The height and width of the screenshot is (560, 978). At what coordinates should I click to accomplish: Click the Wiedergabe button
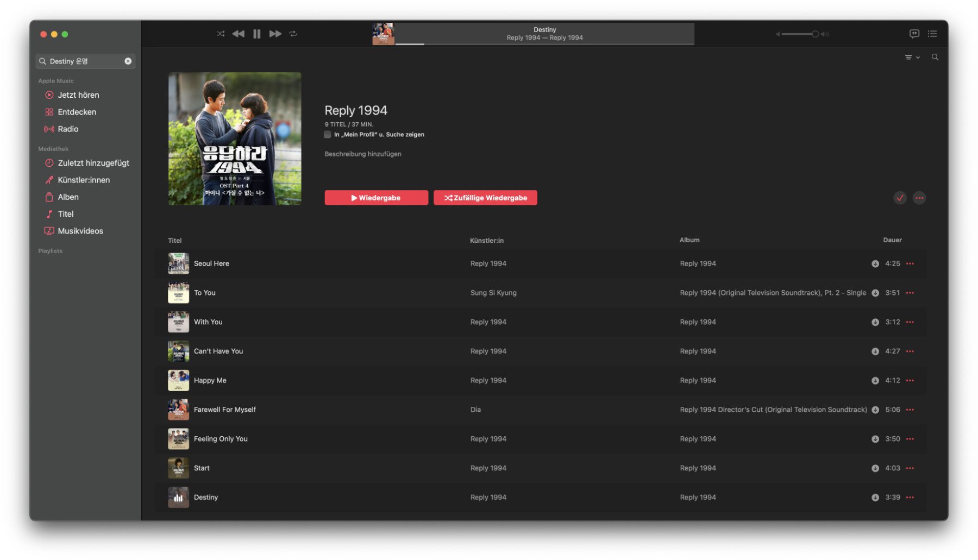pos(376,198)
